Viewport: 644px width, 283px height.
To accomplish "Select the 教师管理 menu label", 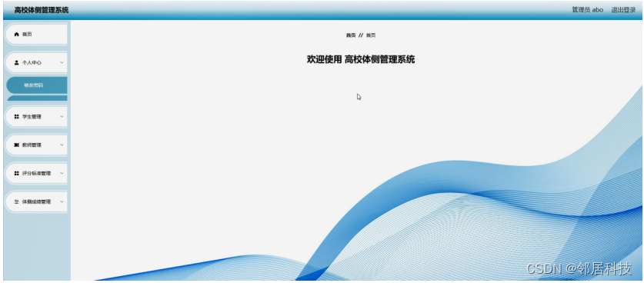I will click(x=32, y=145).
